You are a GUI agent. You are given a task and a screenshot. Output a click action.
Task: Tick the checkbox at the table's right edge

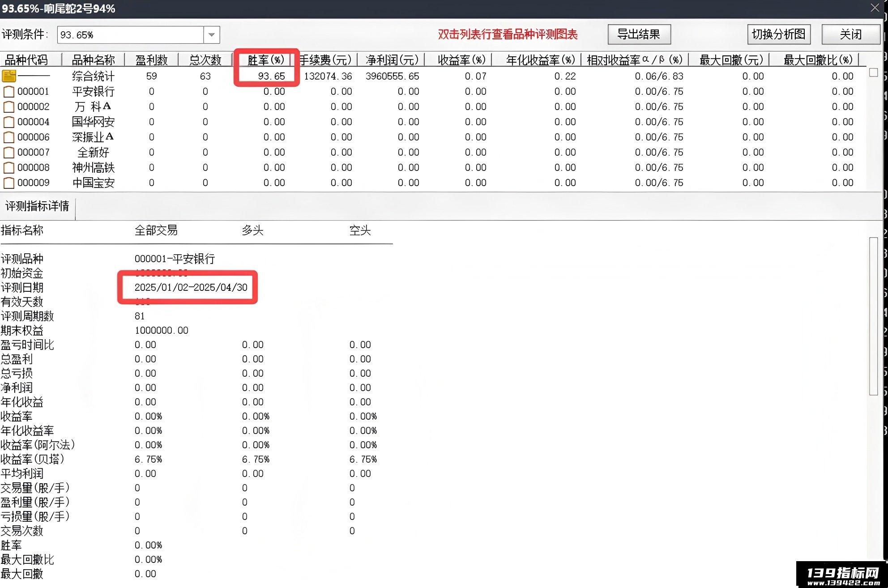[x=873, y=72]
